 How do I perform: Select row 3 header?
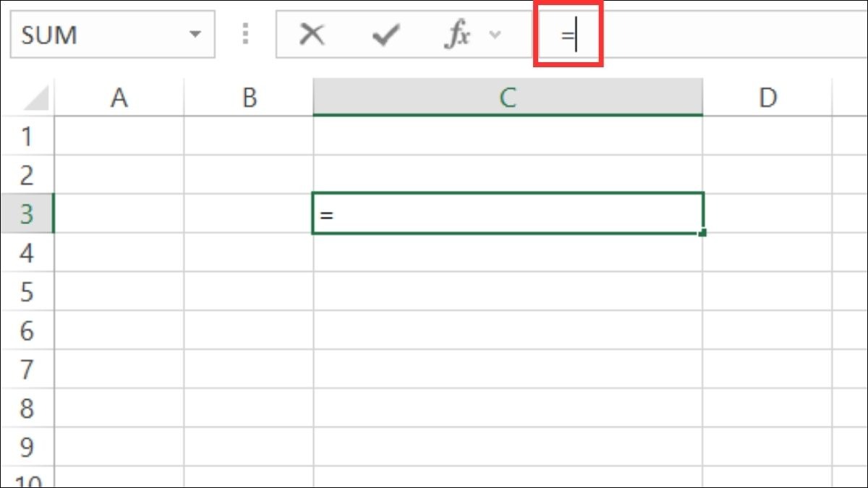pos(27,214)
